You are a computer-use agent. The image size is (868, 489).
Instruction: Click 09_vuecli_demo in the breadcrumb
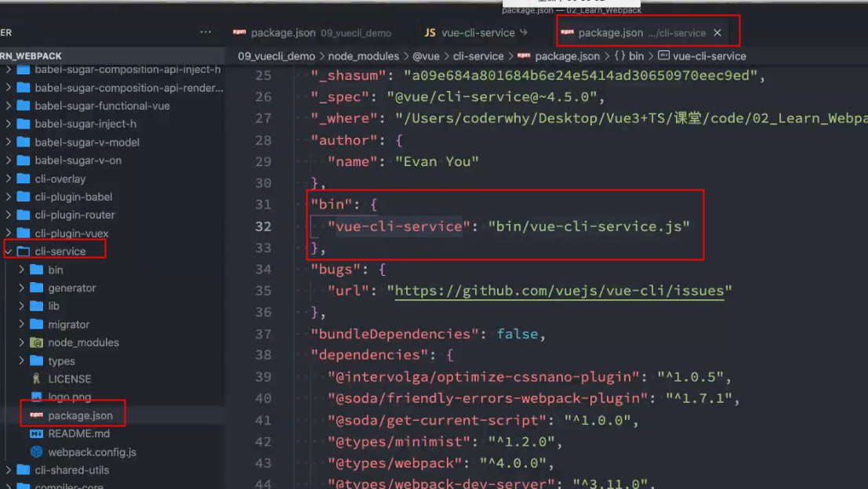point(276,56)
